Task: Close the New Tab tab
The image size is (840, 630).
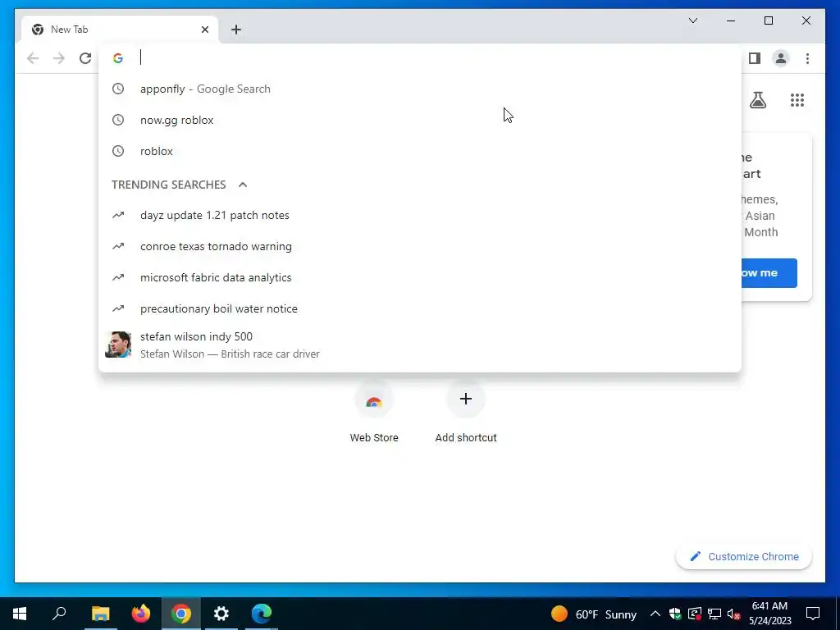Action: 204,30
